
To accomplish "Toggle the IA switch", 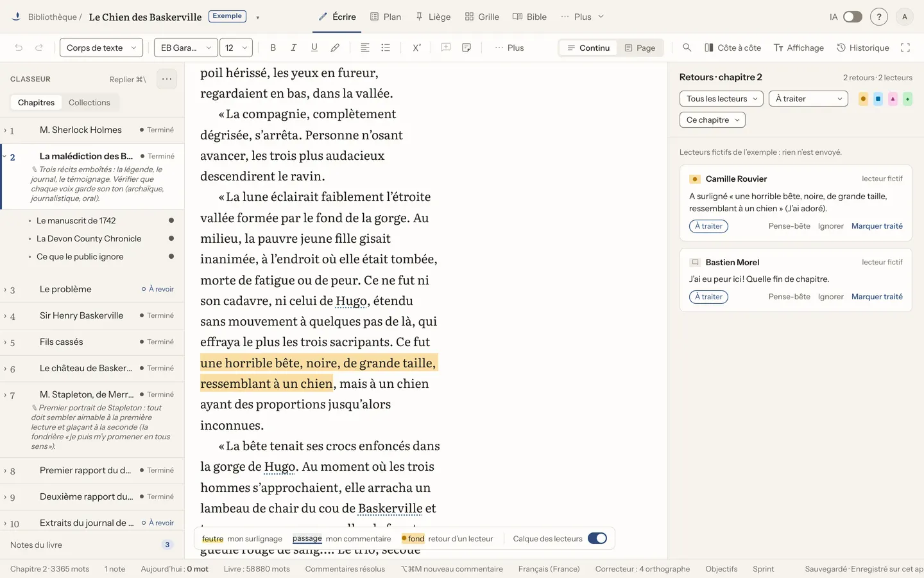I will coord(853,17).
